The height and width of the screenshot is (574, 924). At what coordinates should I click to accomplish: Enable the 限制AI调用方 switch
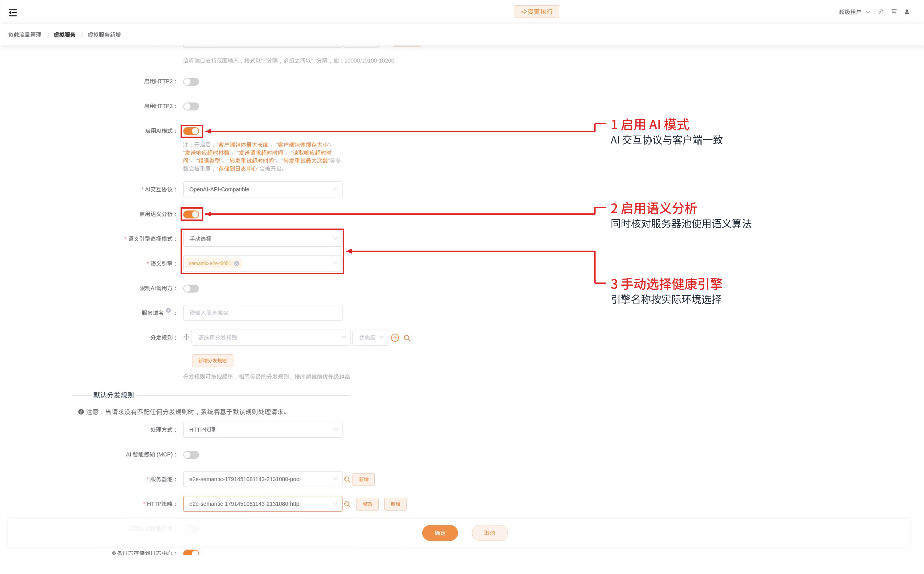point(191,289)
